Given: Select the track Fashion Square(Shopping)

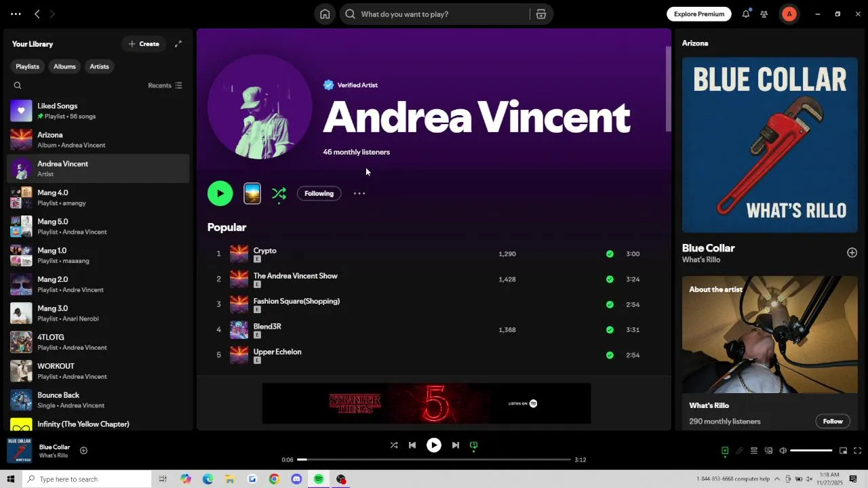Looking at the screenshot, I should point(296,301).
